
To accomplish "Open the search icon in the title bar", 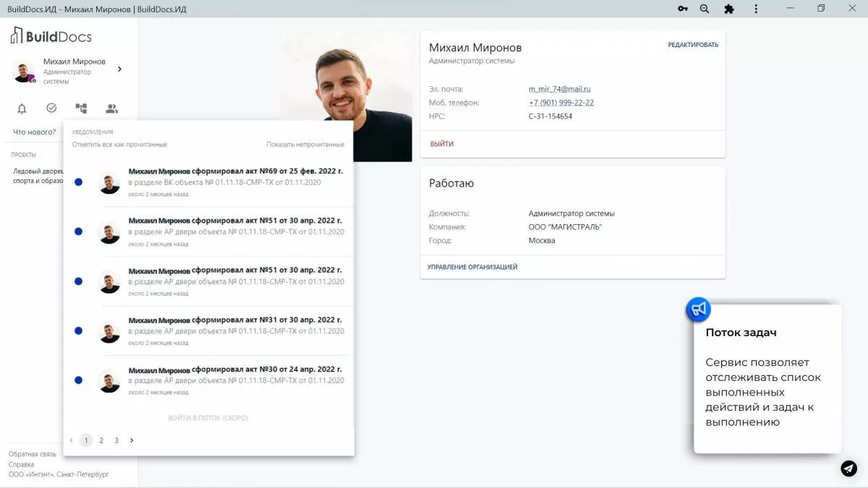I will click(x=704, y=9).
